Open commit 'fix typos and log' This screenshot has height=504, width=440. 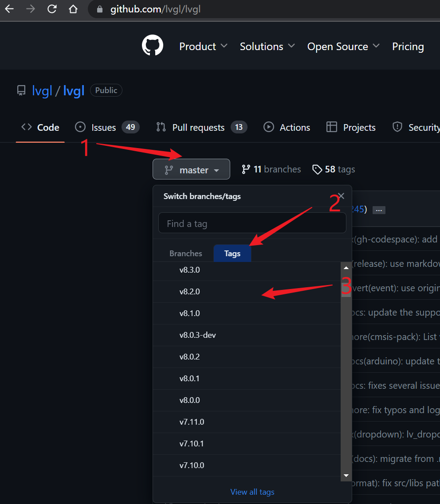pos(396,410)
